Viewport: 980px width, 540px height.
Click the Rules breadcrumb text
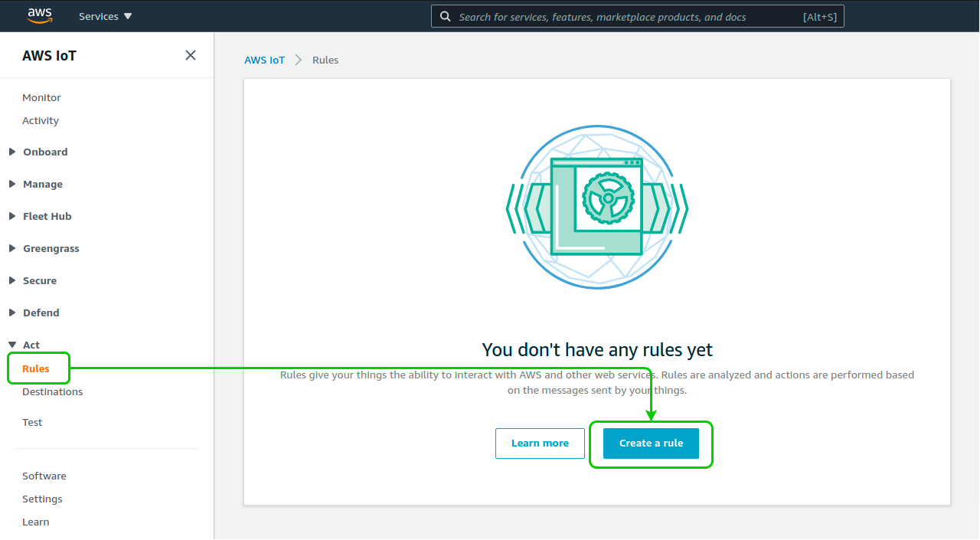[325, 60]
